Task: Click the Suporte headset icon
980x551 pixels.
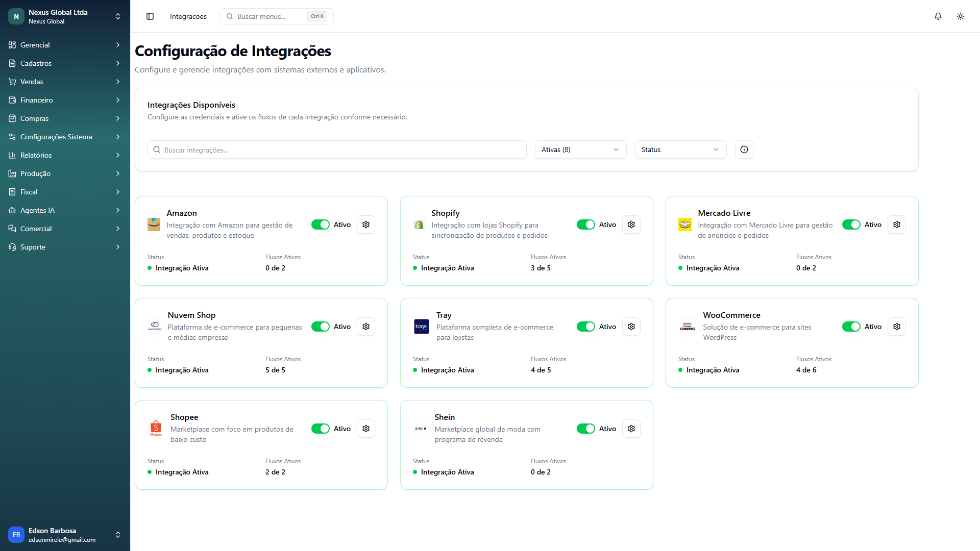Action: tap(12, 247)
